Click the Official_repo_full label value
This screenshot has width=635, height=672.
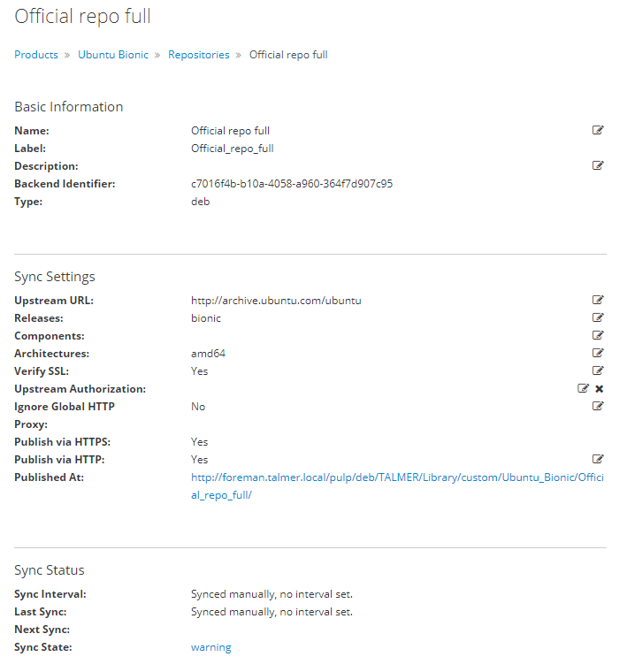coord(232,149)
